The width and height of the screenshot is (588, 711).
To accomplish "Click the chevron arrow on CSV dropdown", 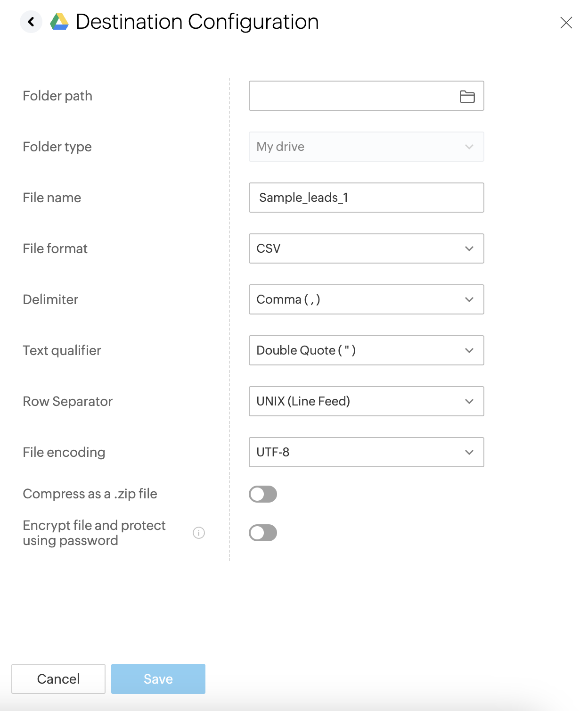I will (469, 248).
